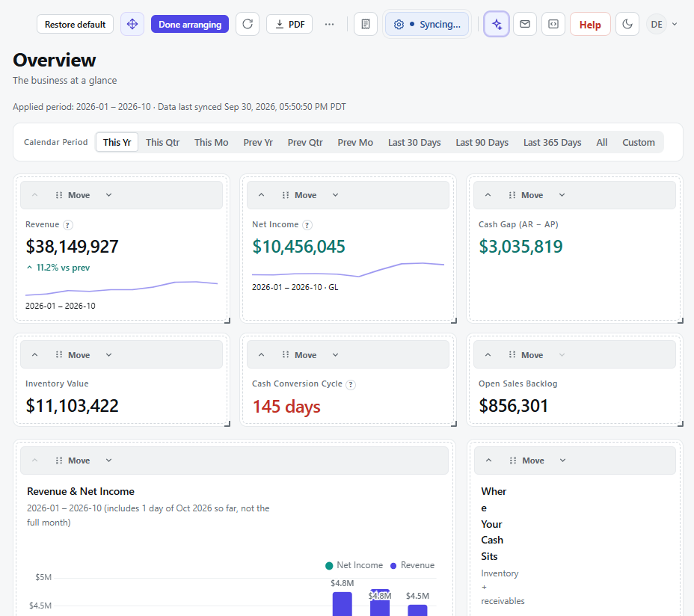Click the help question mark beside Revenue
The width and height of the screenshot is (694, 616).
pos(67,225)
